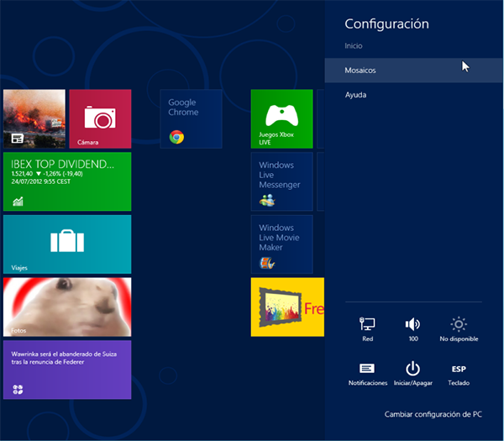Click Cambiar configuración de PC link
The image size is (504, 441).
coord(433,414)
